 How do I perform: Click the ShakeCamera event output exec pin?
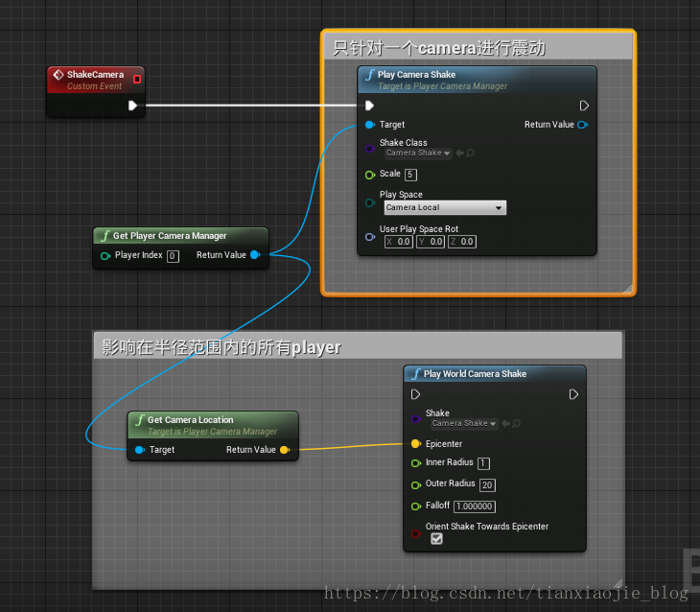(x=132, y=106)
